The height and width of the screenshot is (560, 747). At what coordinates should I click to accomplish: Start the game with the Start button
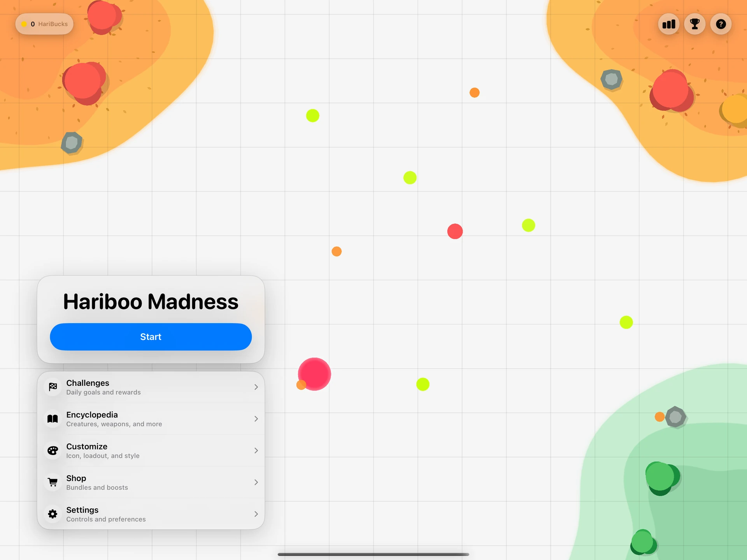tap(151, 337)
